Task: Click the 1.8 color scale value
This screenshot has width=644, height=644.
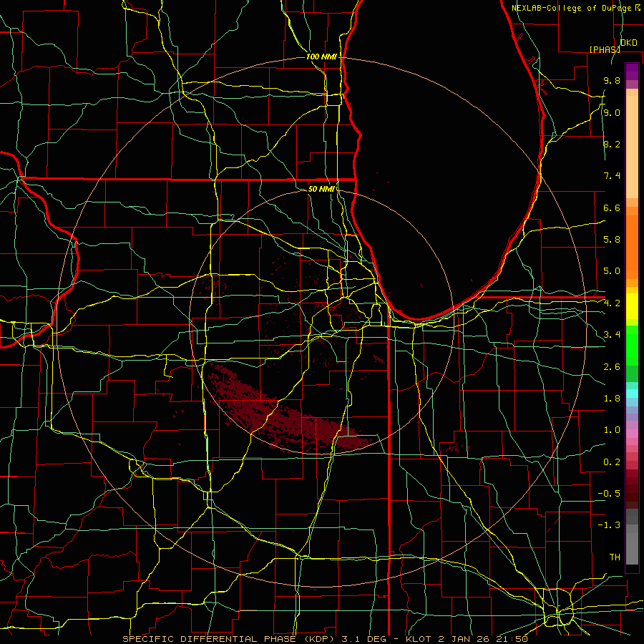Action: coord(612,399)
